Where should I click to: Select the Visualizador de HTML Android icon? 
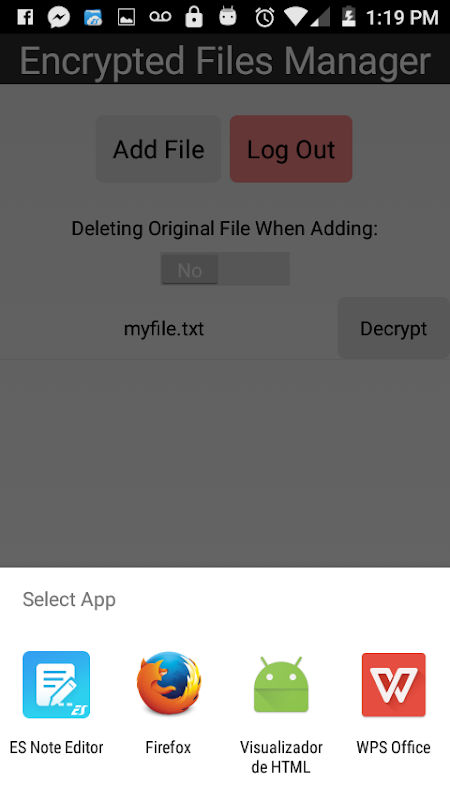tap(281, 684)
